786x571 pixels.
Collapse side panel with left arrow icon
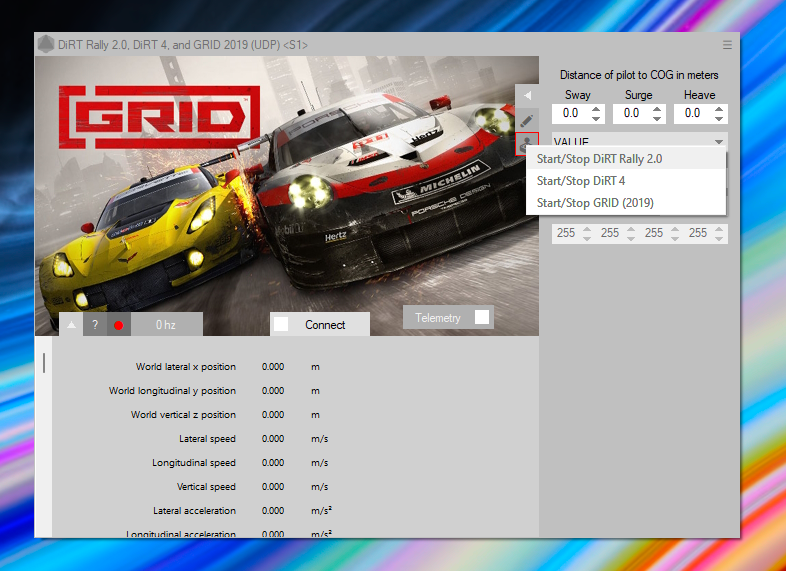527,95
